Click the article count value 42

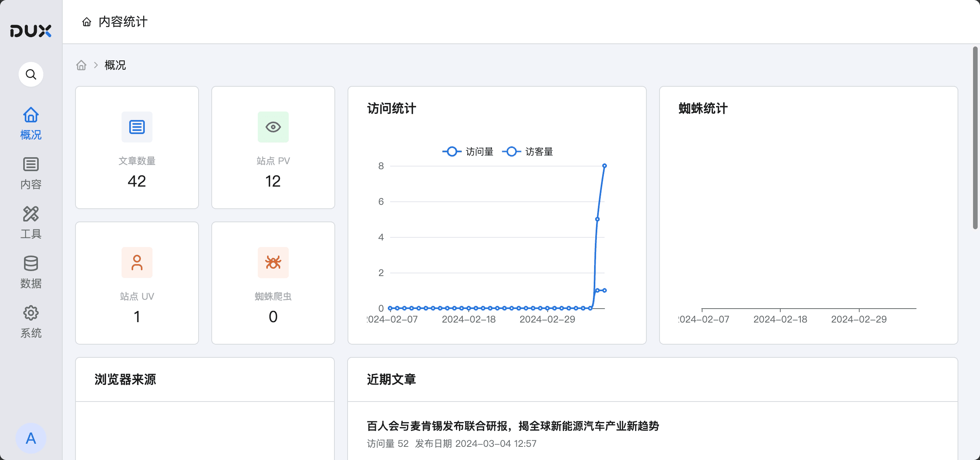tap(137, 181)
